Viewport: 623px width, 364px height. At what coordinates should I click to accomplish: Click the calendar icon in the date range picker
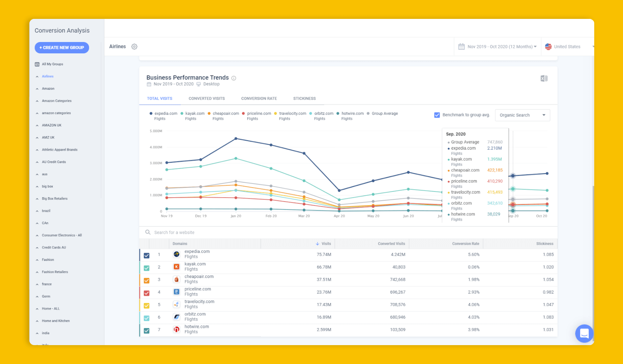tap(462, 47)
